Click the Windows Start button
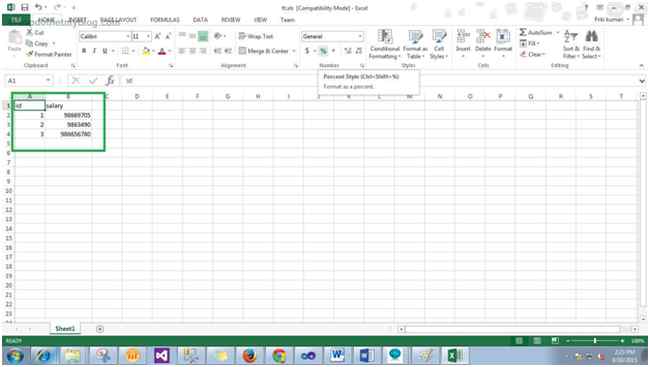This screenshot has width=650, height=367. coord(15,356)
